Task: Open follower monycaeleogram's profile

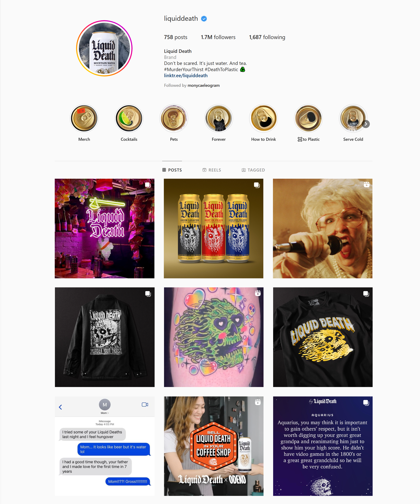Action: (x=204, y=85)
